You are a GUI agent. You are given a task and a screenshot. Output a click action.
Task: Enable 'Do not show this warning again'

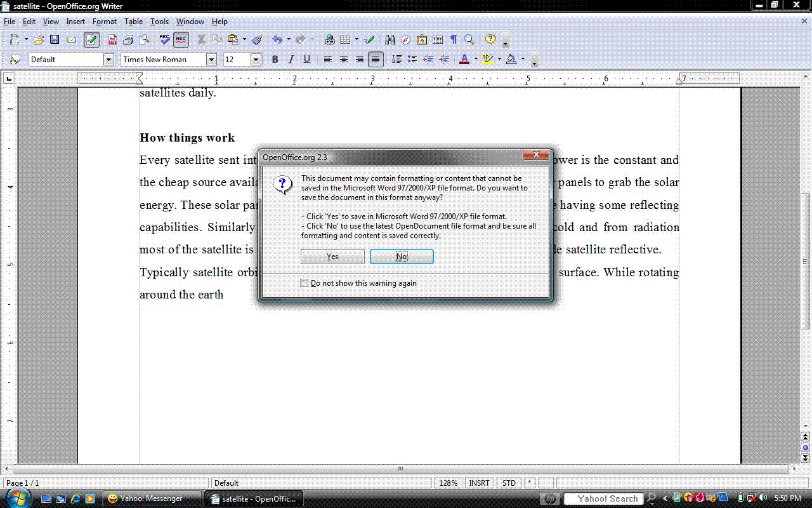[x=304, y=283]
